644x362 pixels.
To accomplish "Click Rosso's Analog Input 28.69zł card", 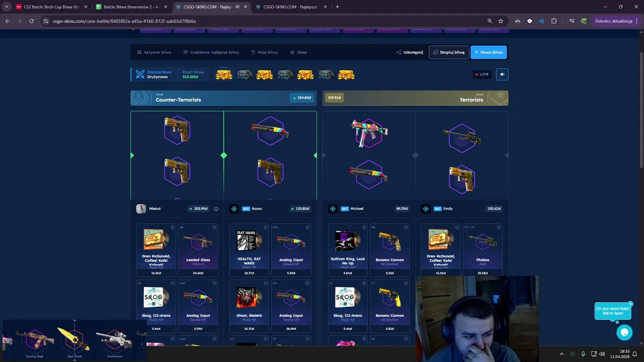I will [291, 306].
